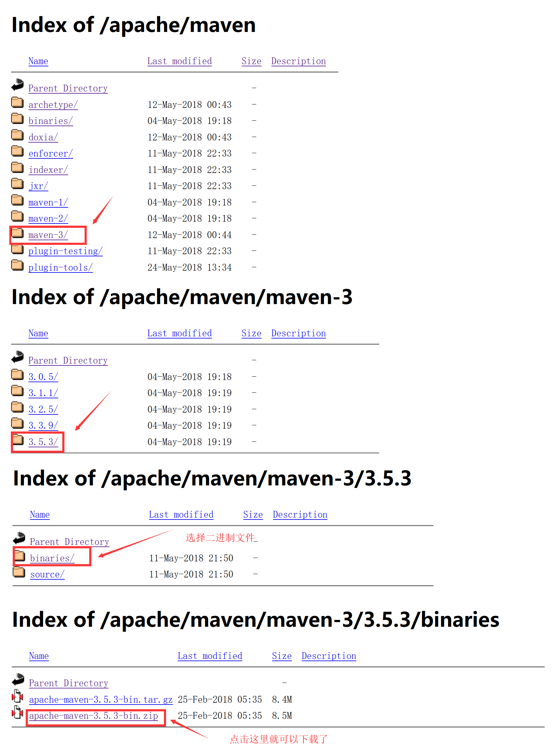Click the folder icon beside 3.2.5/
Screen dimensions: 554x756
(17, 407)
